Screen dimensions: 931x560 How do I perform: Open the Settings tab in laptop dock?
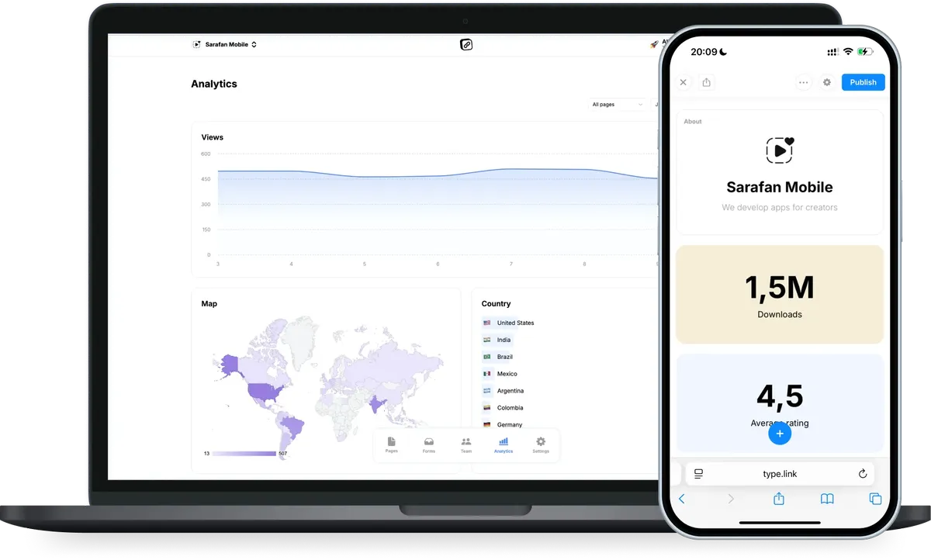click(541, 444)
